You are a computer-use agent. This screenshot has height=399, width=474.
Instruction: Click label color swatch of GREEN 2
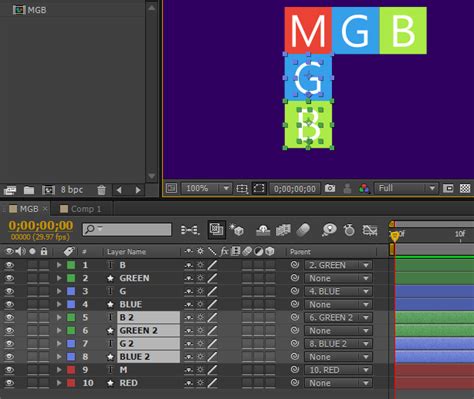(x=71, y=331)
